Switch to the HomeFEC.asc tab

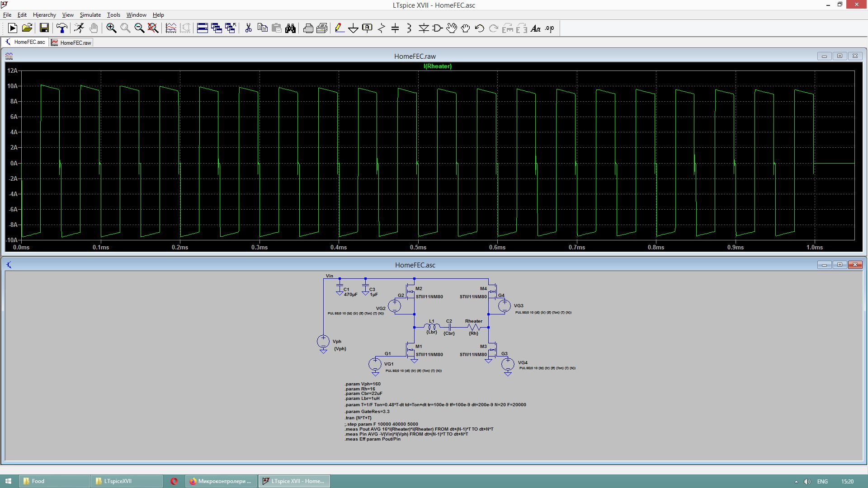coord(25,42)
